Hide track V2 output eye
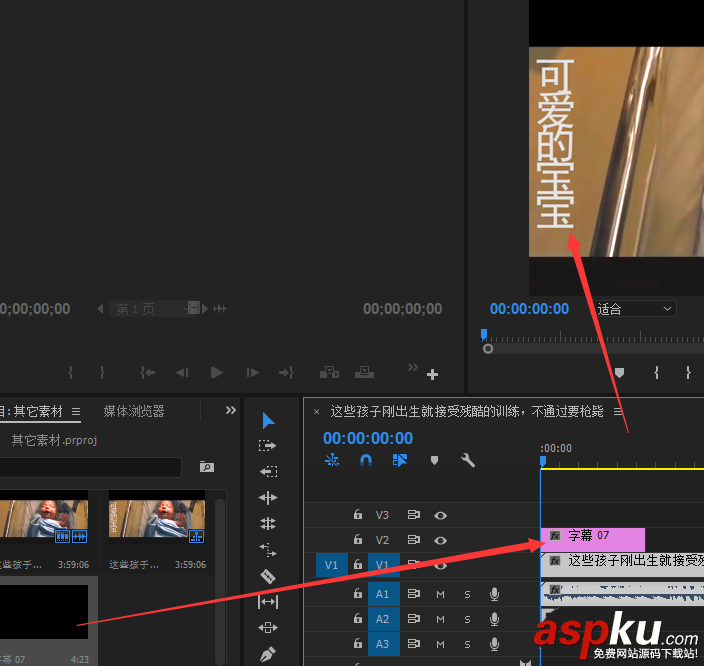 [x=440, y=540]
